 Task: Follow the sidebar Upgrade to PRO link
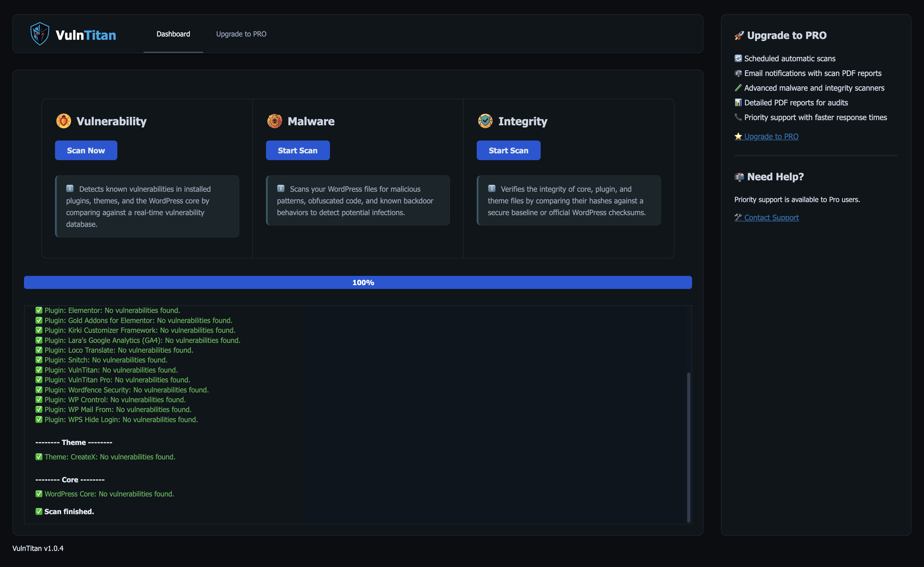(766, 136)
